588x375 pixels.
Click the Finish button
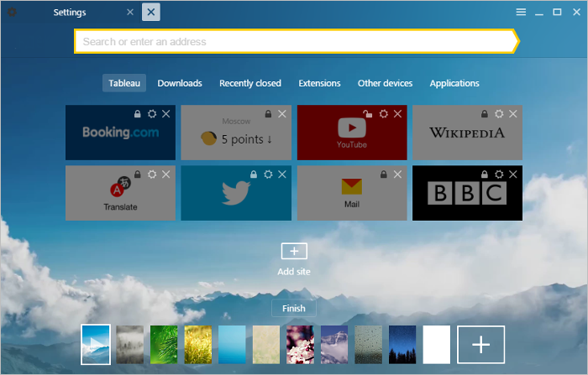pos(294,309)
